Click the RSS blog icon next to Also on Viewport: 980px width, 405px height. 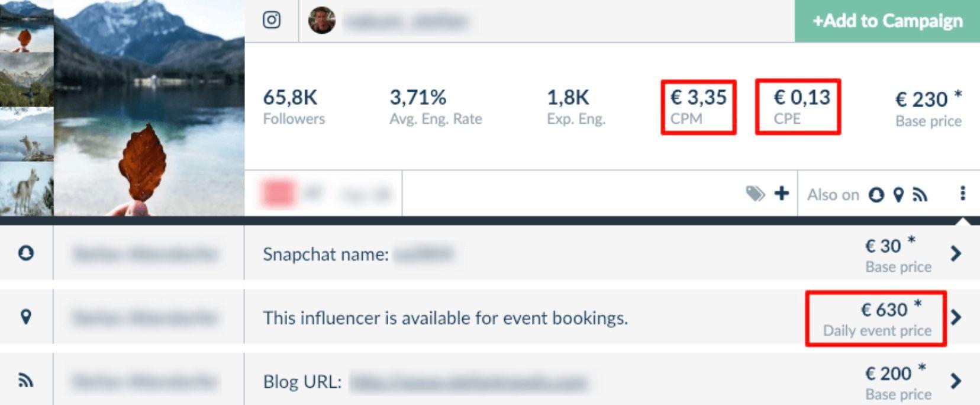920,194
